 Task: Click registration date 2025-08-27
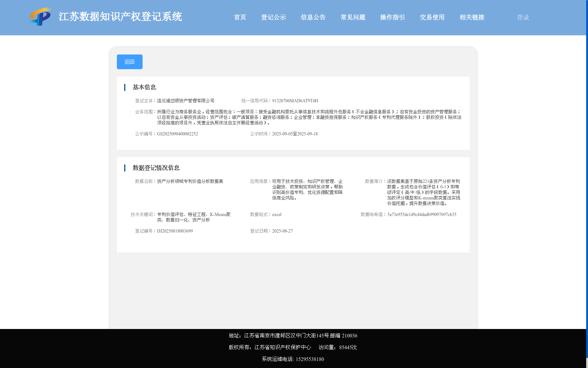click(282, 231)
